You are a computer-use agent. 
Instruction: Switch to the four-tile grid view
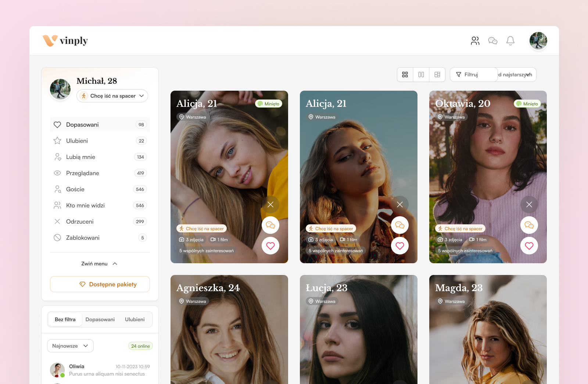click(x=405, y=75)
